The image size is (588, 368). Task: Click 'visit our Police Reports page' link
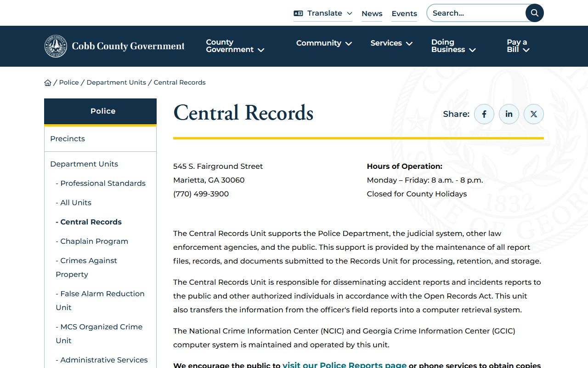[345, 365]
